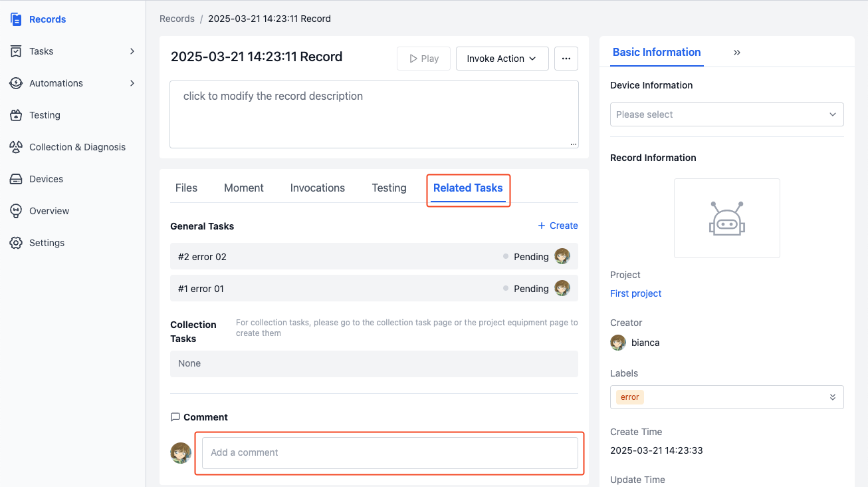Go to Records breadcrumb link
The image size is (868, 487).
(x=177, y=19)
